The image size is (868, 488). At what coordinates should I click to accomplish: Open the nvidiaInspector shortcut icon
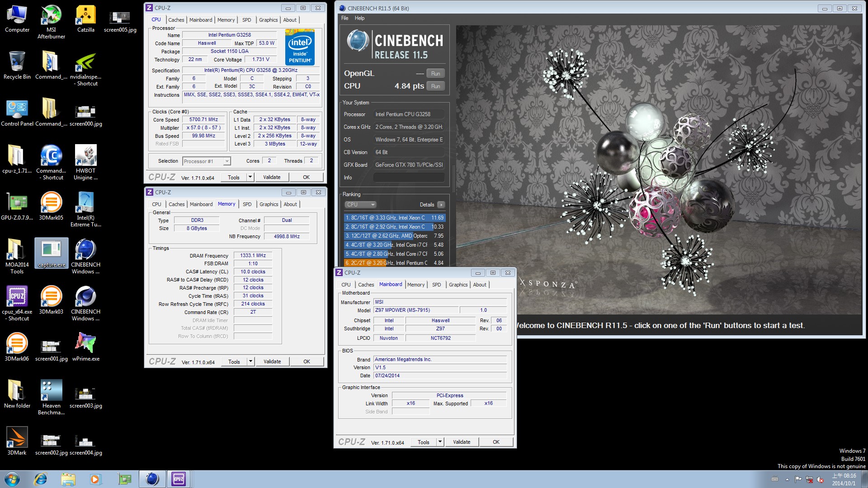point(85,69)
